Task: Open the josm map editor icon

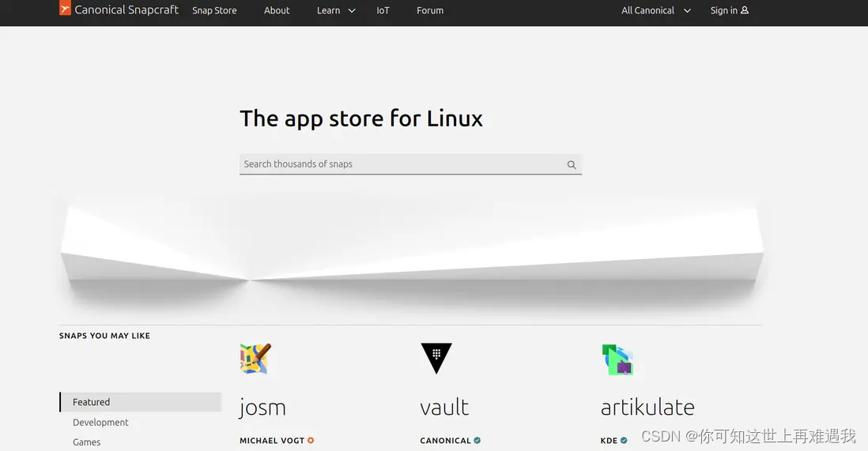Action: pyautogui.click(x=256, y=359)
